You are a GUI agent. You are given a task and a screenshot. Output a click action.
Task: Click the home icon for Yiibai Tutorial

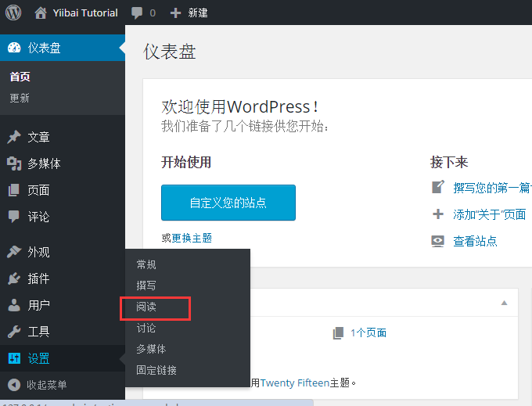coord(41,13)
